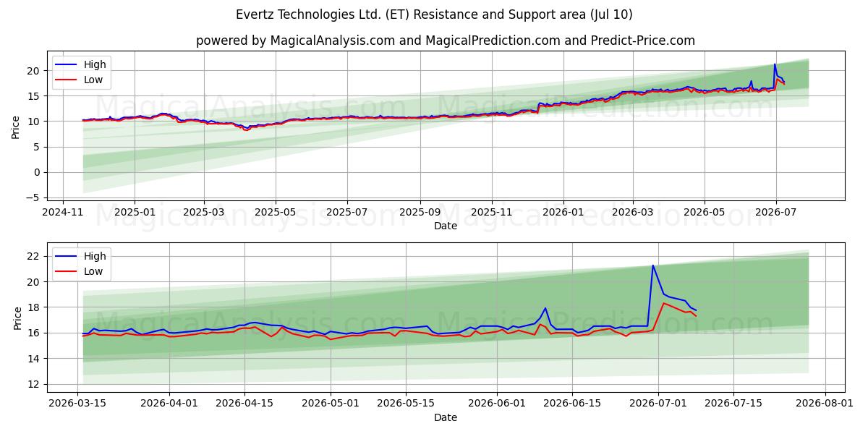
Task: Click the '2026-03-15' date tick label
Action: pyautogui.click(x=78, y=404)
